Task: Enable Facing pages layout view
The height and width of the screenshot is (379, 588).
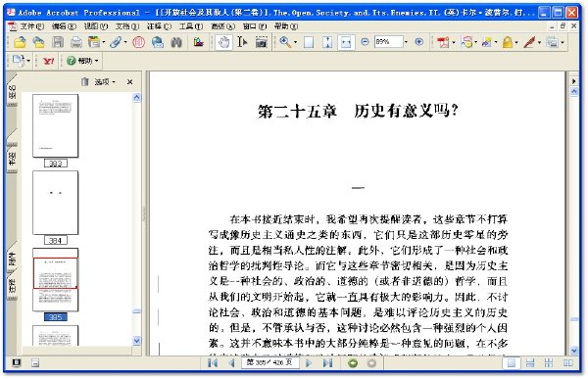Action: (568, 363)
